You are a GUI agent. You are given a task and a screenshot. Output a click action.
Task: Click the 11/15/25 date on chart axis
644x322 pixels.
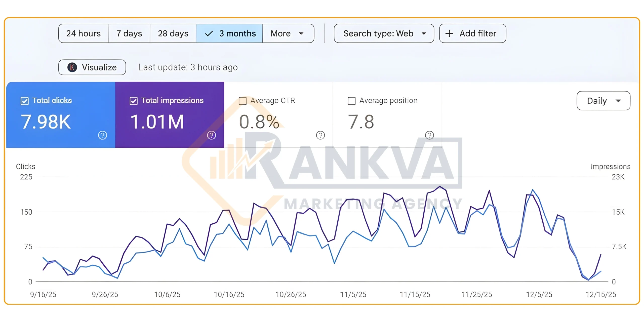pyautogui.click(x=415, y=294)
